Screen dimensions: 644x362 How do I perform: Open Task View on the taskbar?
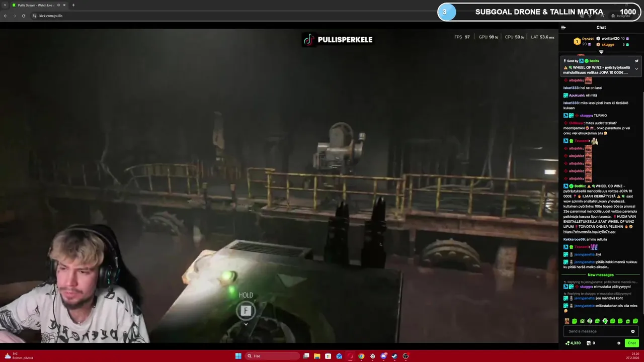306,356
